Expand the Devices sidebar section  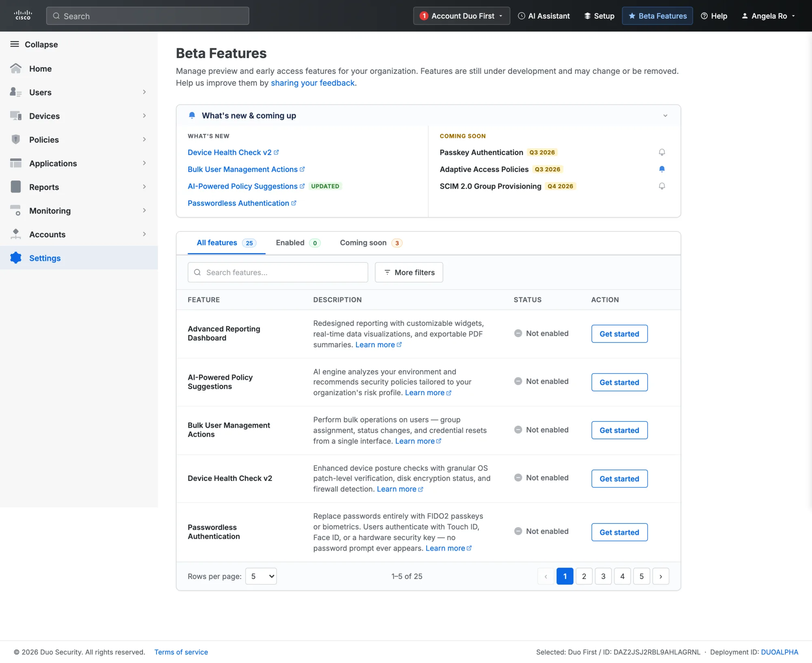click(x=145, y=116)
